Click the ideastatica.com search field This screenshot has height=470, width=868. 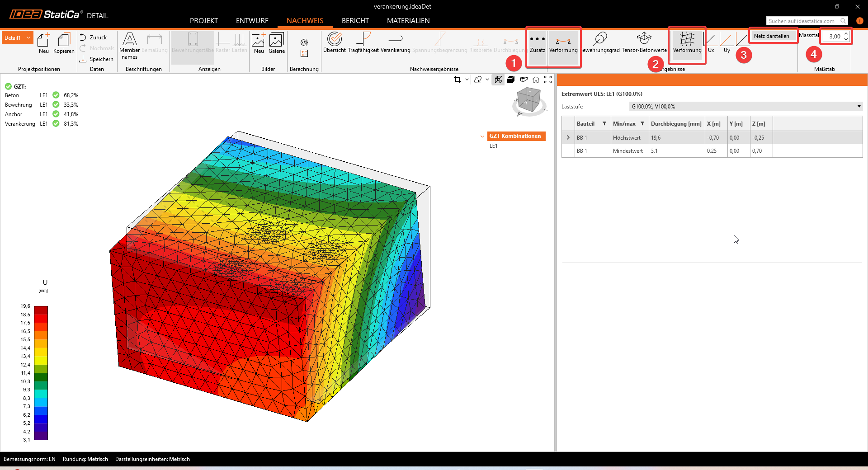(x=802, y=21)
